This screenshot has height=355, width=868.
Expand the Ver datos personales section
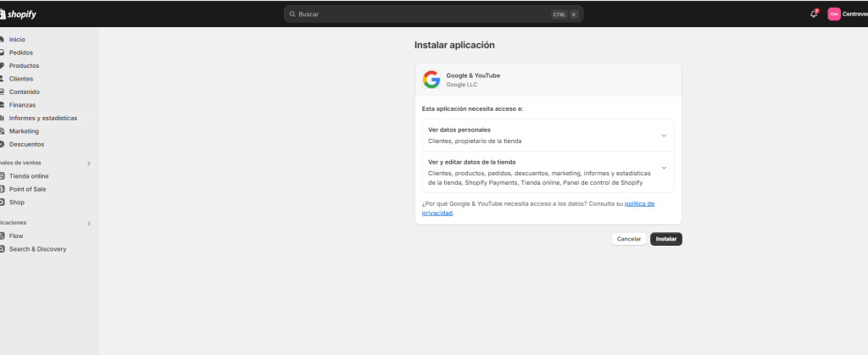664,136
